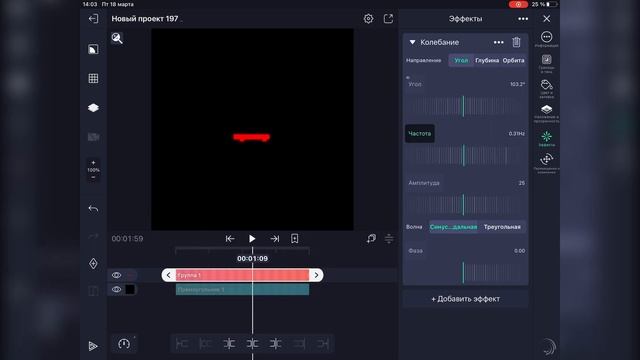Click the last trim icon in bottom bar

pyautogui.click(x=323, y=344)
